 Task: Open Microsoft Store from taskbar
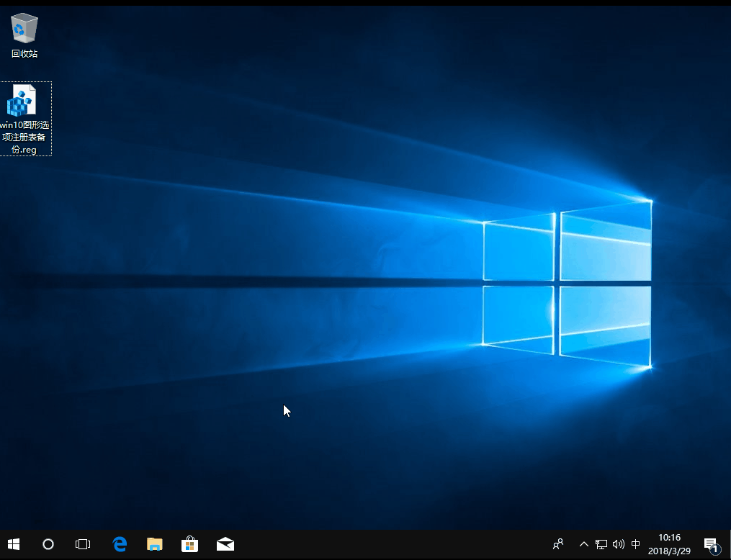click(x=189, y=544)
